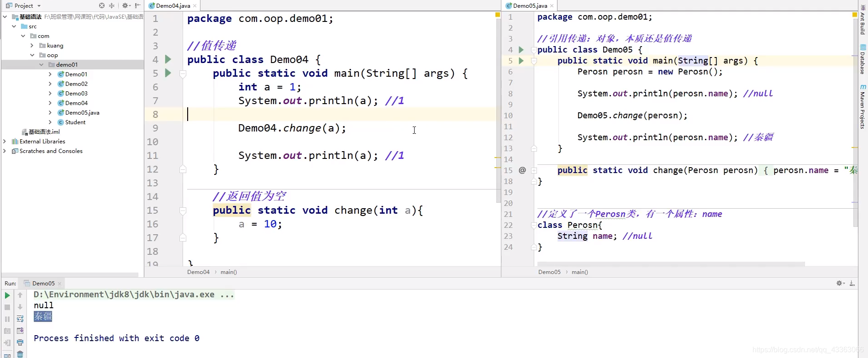Collapse the oop package node
Screen dimensions: 868x358
32,55
